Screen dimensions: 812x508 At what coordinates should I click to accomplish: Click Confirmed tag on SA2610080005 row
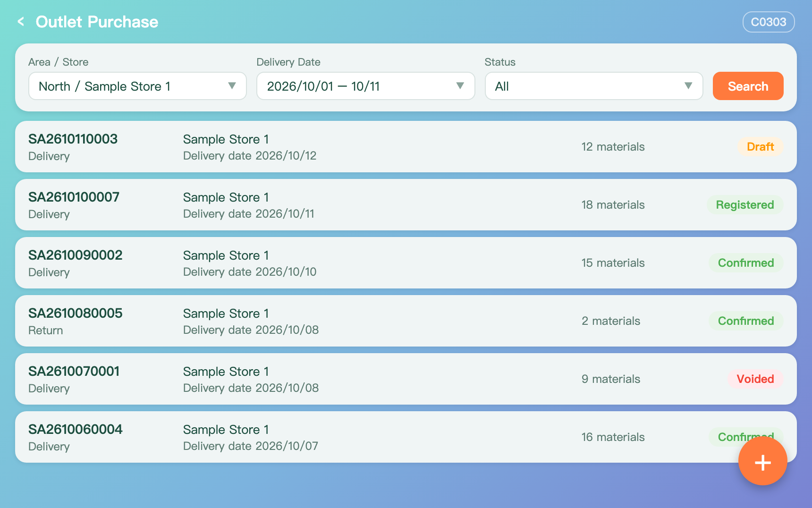tap(746, 321)
